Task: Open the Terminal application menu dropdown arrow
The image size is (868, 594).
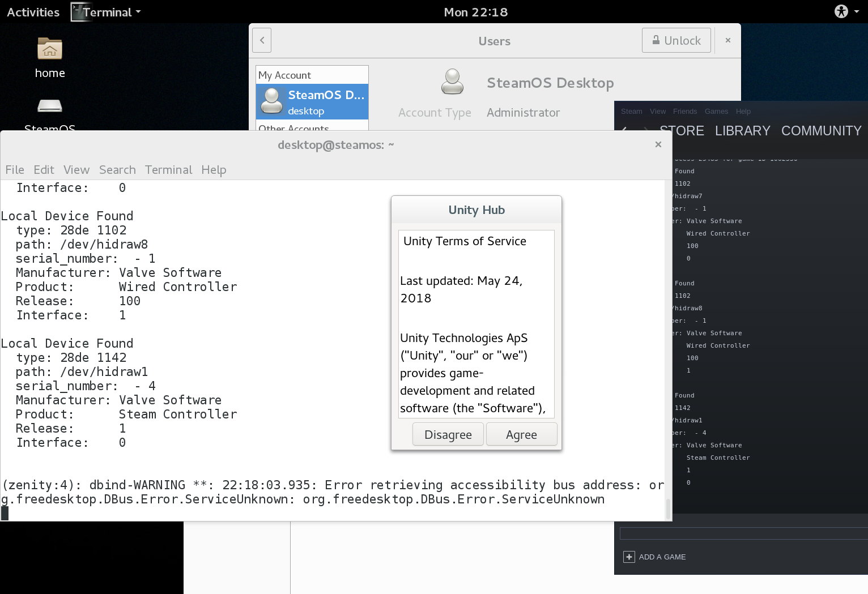Action: tap(138, 12)
